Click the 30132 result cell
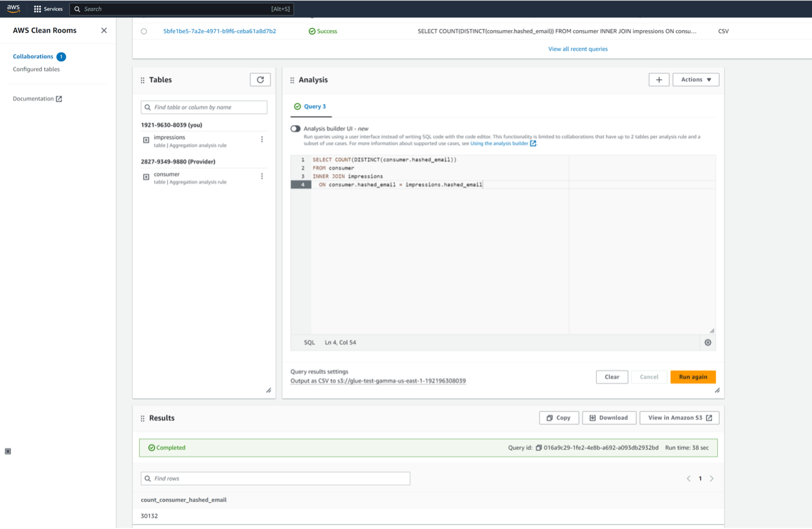Viewport: 812px width, 529px height. tap(149, 516)
